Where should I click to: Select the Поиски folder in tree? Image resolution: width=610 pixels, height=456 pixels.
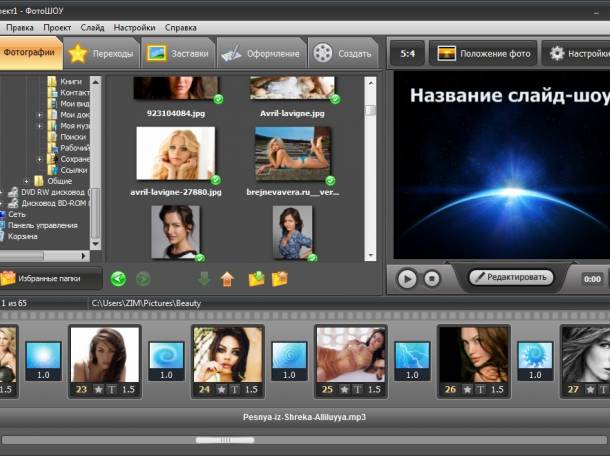73,137
